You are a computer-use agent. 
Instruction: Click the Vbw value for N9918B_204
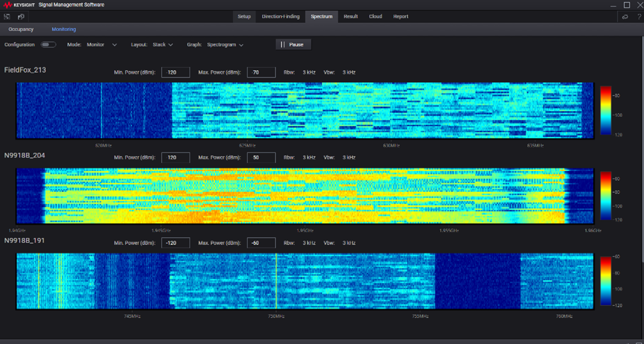(x=349, y=158)
